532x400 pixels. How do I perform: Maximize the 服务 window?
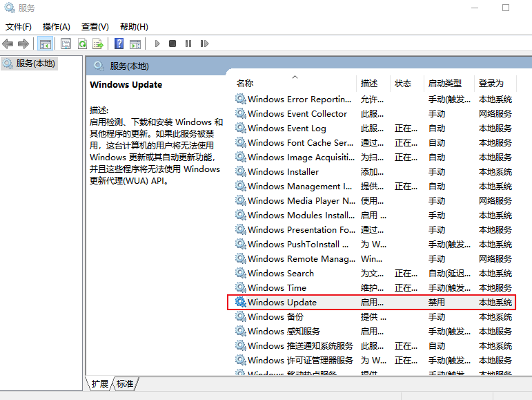pyautogui.click(x=506, y=8)
